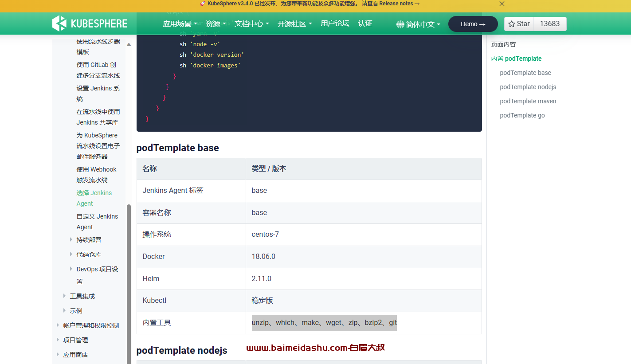Click the star icon in Star button
Viewport: 631px width, 364px height.
[x=512, y=24]
